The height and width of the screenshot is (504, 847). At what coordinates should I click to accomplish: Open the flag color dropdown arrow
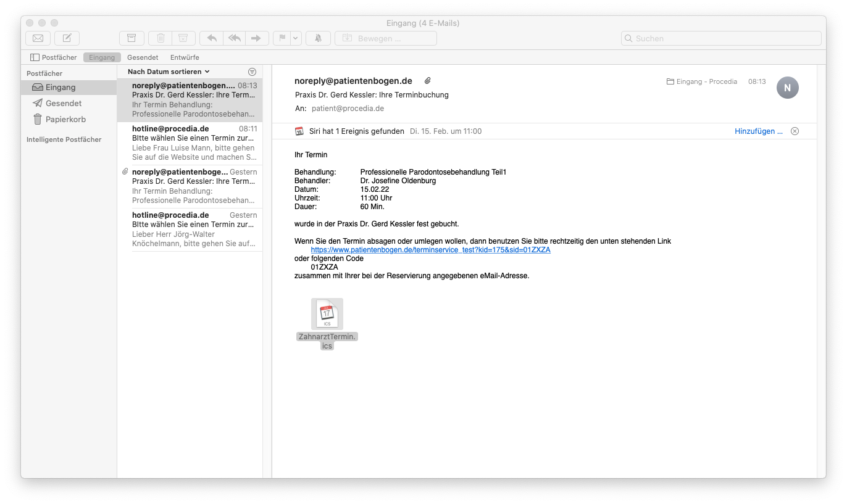tap(296, 38)
